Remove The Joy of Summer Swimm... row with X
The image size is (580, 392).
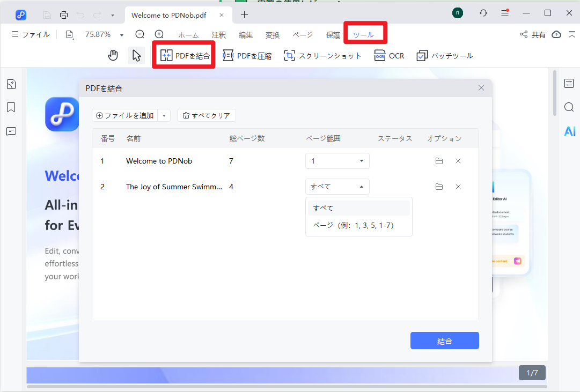tap(458, 187)
